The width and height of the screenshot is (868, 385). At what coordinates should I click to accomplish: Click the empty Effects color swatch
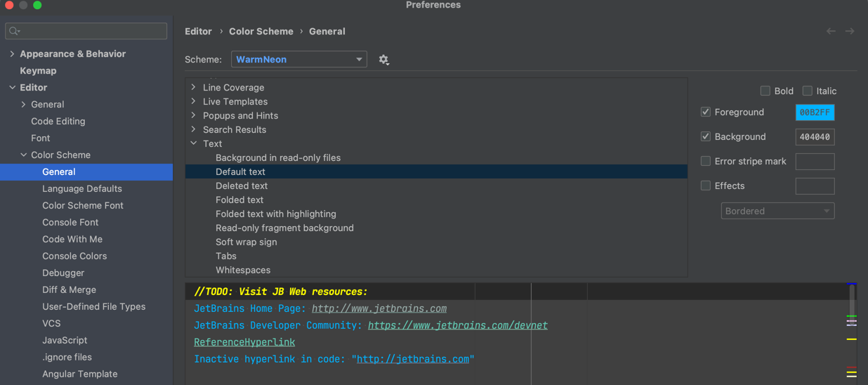(815, 186)
